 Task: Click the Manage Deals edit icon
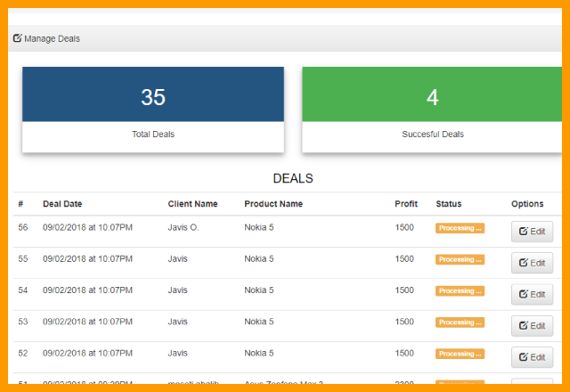tap(18, 38)
